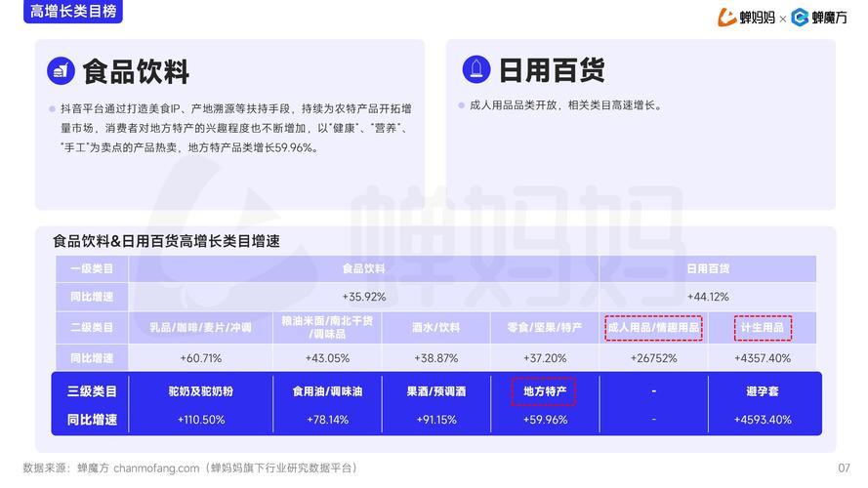Click the +78.14% value
868x488 pixels.
(327, 420)
